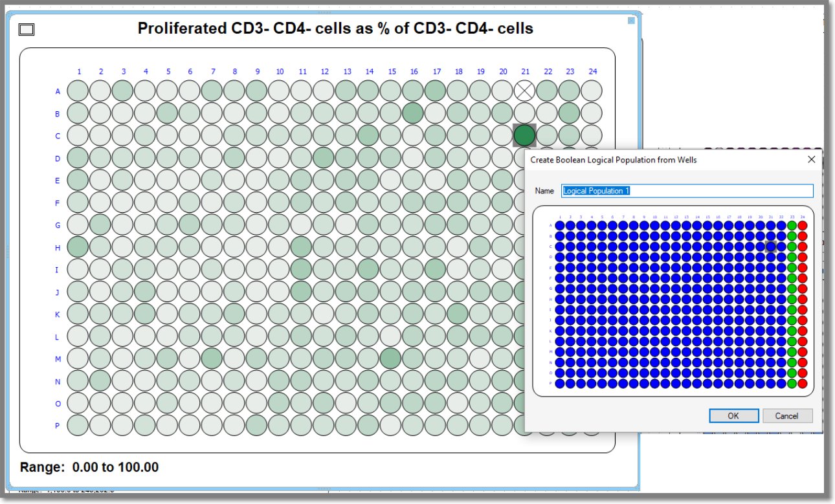
Task: Select well A24 on the heatmap plate
Action: (x=592, y=91)
